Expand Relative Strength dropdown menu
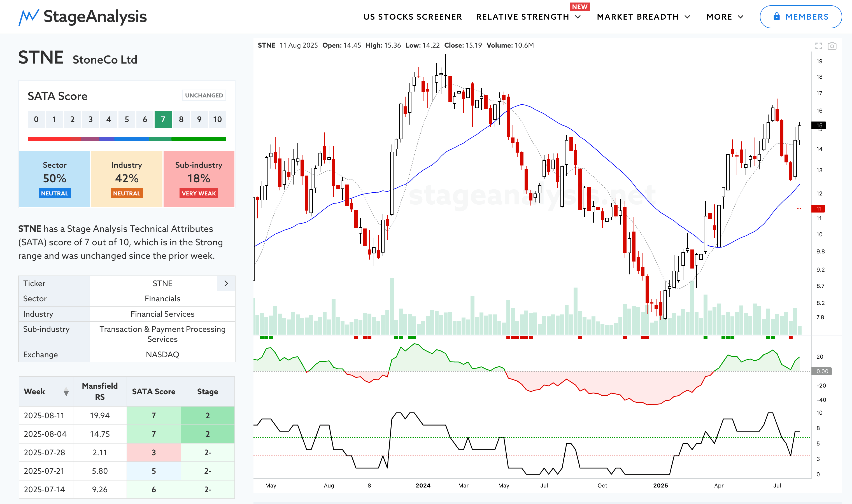Image resolution: width=852 pixels, height=504 pixels. [x=578, y=17]
